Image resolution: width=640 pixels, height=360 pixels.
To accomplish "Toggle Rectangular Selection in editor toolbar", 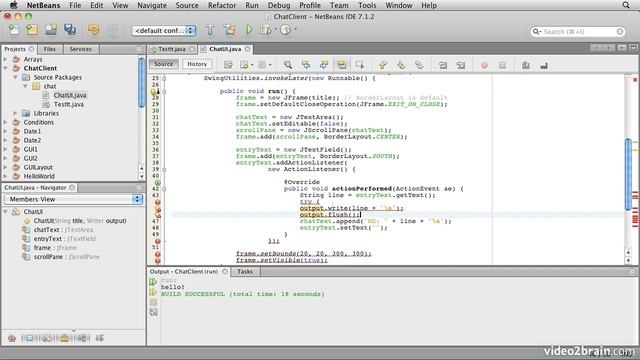I will coord(360,64).
